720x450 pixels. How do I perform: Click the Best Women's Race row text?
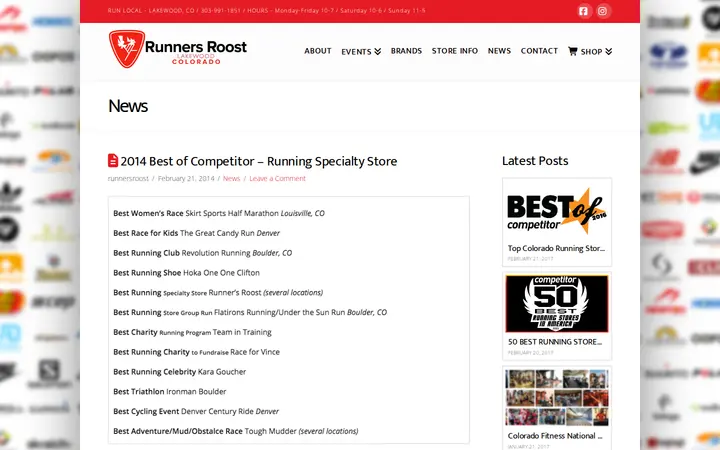(x=219, y=213)
